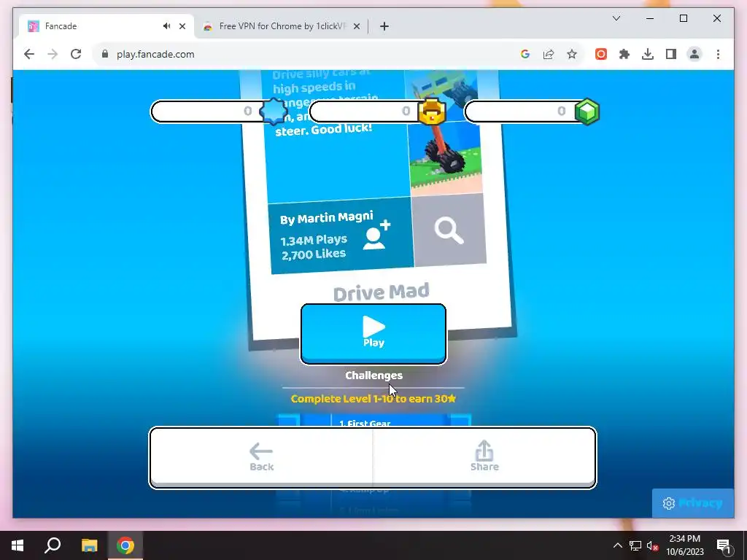Image resolution: width=747 pixels, height=560 pixels.
Task: Open the Share option
Action: coord(484,456)
